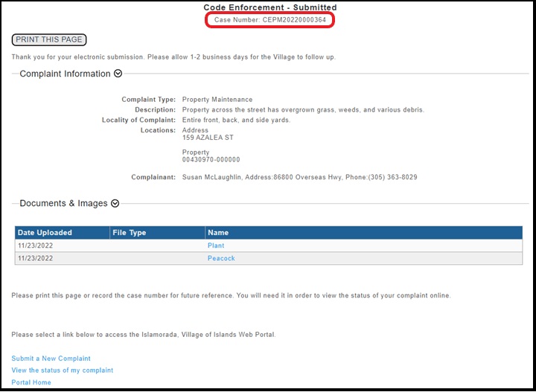The image size is (536, 392).
Task: Click the Documents & Images heading text
Action: tap(63, 203)
